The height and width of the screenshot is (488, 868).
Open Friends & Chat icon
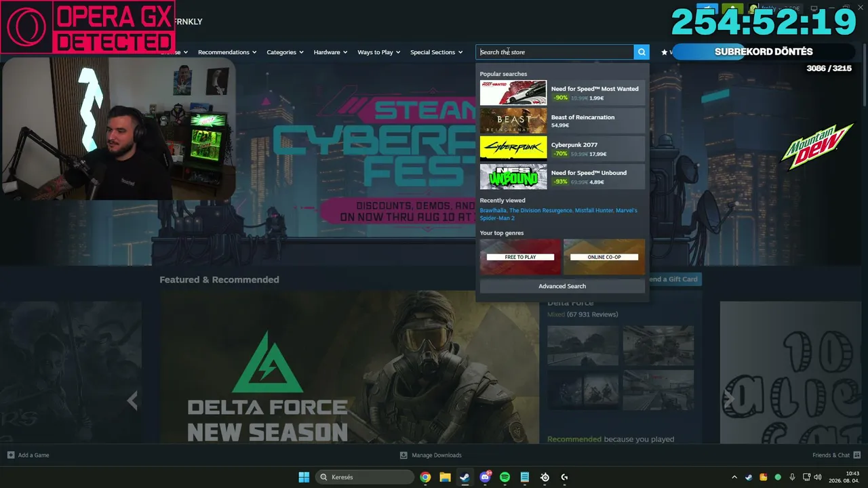coord(857,455)
